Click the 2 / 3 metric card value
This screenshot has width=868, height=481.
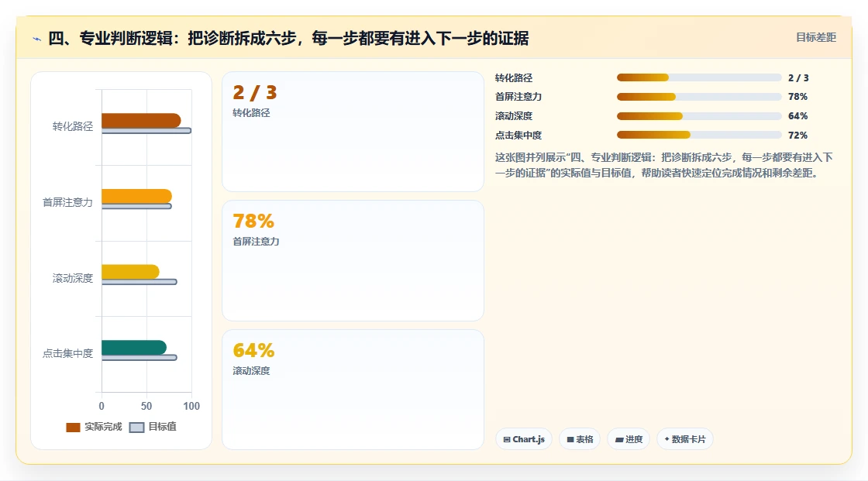point(255,92)
